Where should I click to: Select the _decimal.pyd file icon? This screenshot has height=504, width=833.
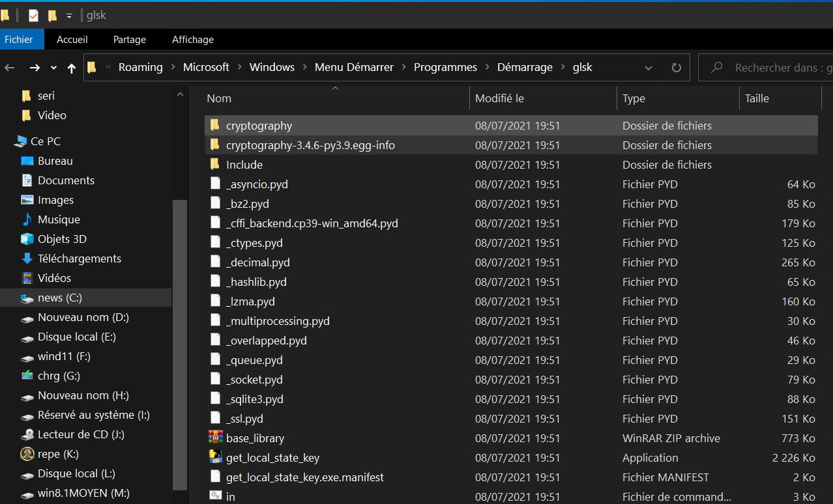(215, 262)
